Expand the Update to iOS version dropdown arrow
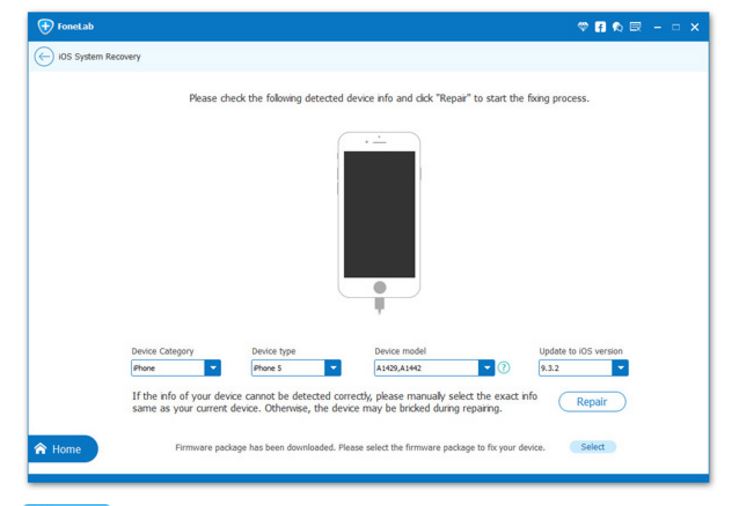Screen dimensions: 741x506 620,368
